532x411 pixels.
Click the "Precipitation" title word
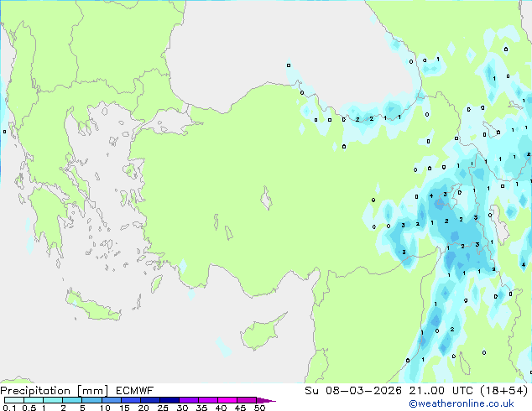click(35, 391)
